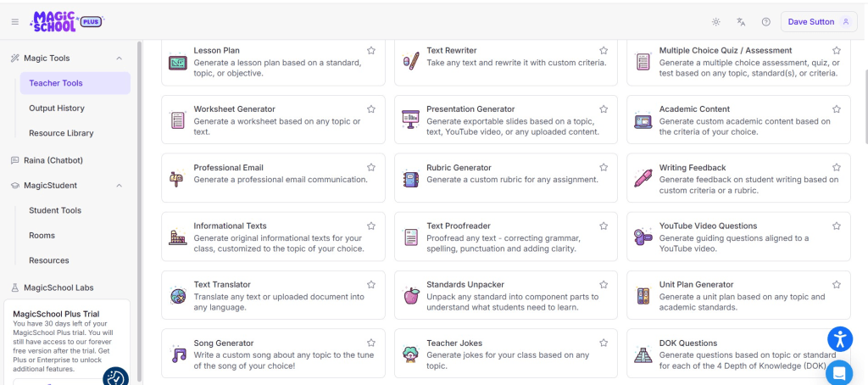Open the help question mark icon
This screenshot has width=868, height=385.
[765, 22]
